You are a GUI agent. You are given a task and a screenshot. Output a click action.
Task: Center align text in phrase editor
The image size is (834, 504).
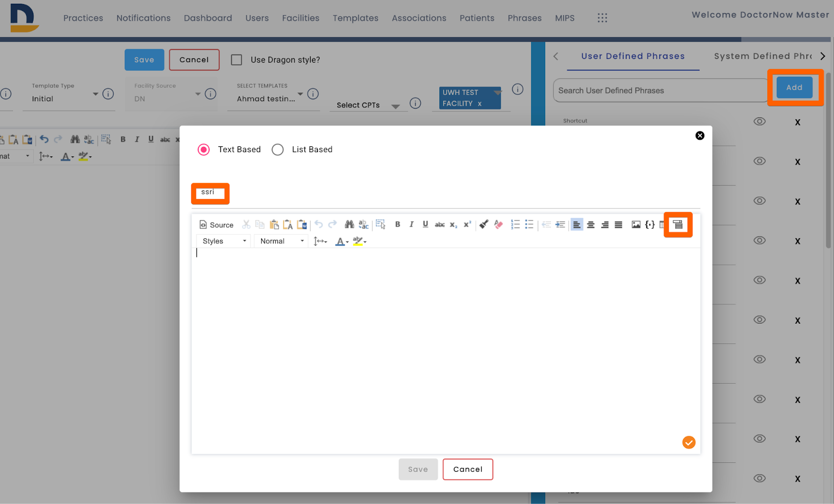pyautogui.click(x=591, y=225)
